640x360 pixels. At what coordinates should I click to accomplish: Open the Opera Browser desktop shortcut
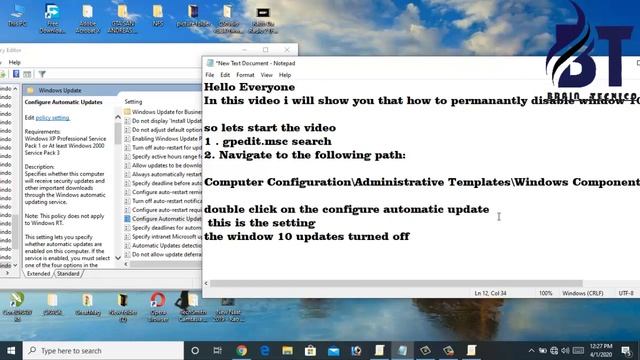(x=158, y=307)
